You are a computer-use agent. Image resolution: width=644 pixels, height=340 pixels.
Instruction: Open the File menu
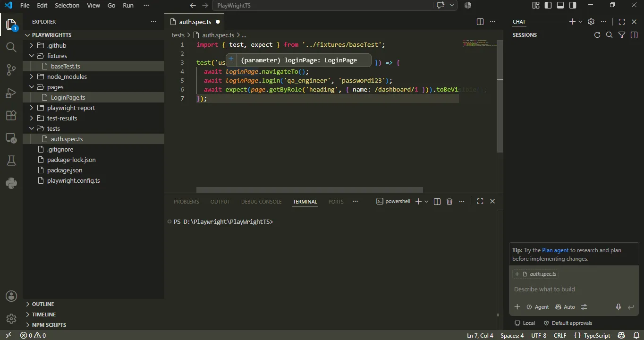coord(25,6)
